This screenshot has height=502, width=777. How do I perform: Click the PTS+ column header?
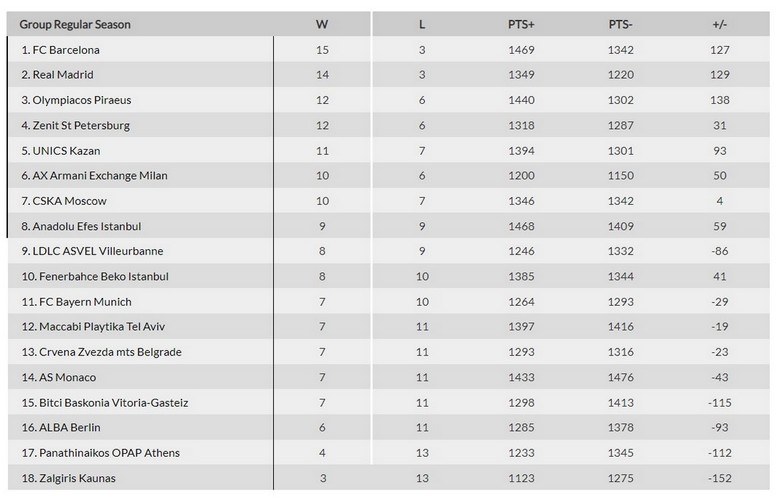coord(521,24)
